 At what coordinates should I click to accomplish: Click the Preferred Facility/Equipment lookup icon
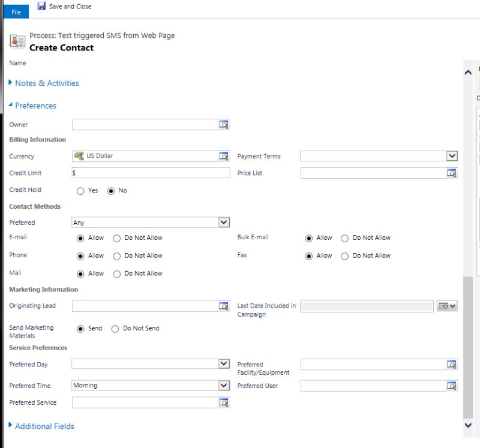[x=452, y=365]
